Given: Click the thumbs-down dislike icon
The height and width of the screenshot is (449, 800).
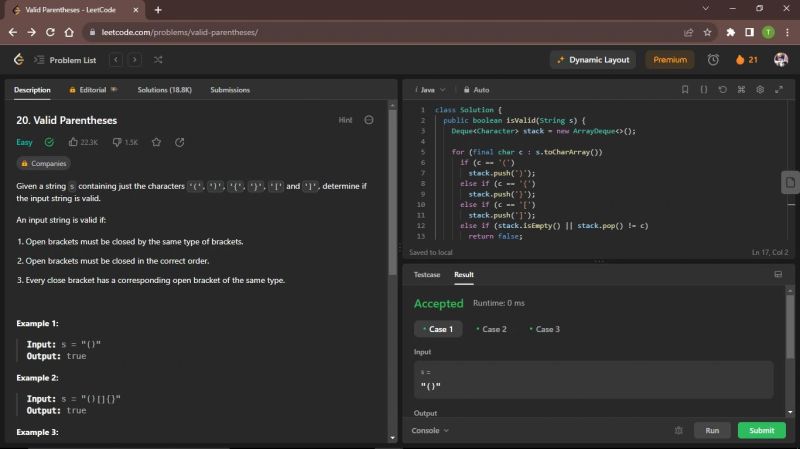Looking at the screenshot, I should [x=117, y=143].
